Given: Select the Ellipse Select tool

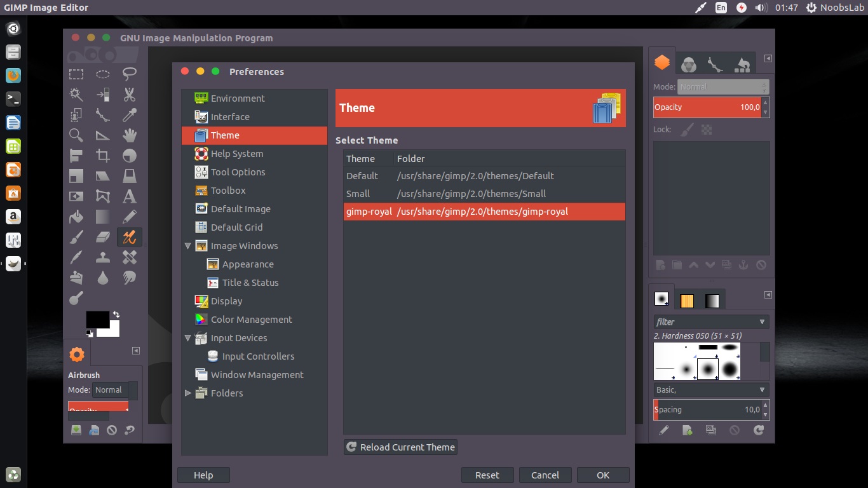Looking at the screenshot, I should coord(103,74).
